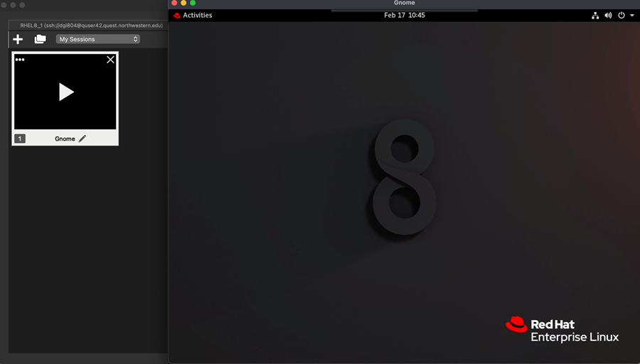Click the session number 1 badge
This screenshot has width=640, height=364.
(20, 139)
